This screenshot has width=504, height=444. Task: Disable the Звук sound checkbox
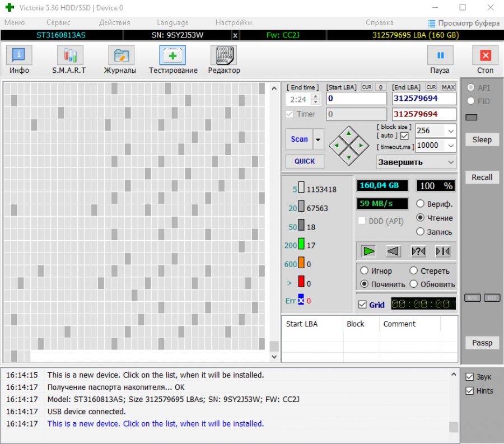coord(469,377)
